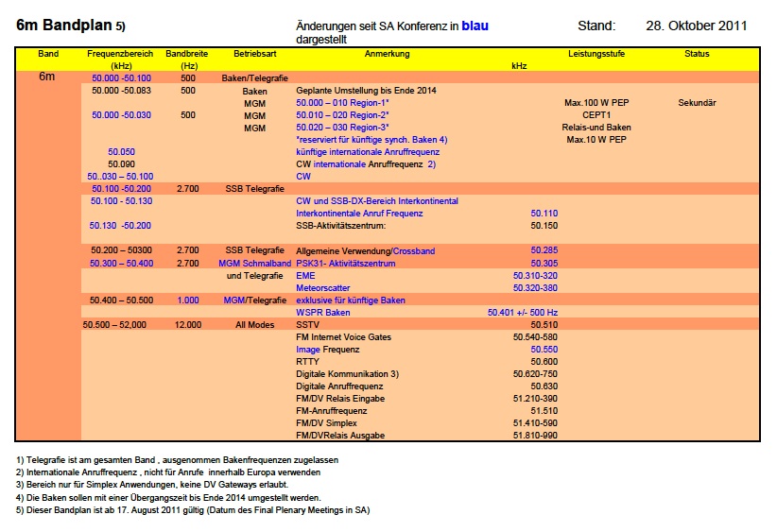Click frequency range '50.000 -50.100'
This screenshot has width=777, height=532.
[121, 77]
